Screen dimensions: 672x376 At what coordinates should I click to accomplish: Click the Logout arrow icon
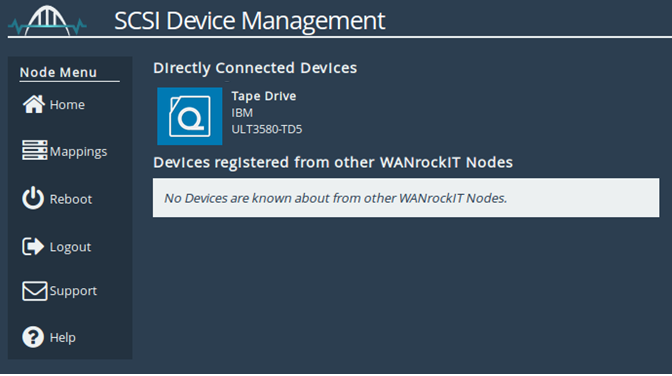[33, 247]
